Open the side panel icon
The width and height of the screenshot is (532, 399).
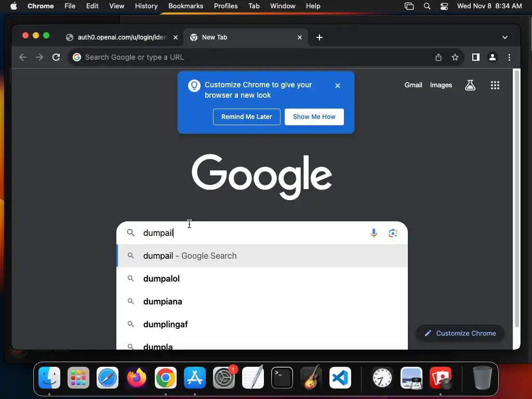(476, 57)
